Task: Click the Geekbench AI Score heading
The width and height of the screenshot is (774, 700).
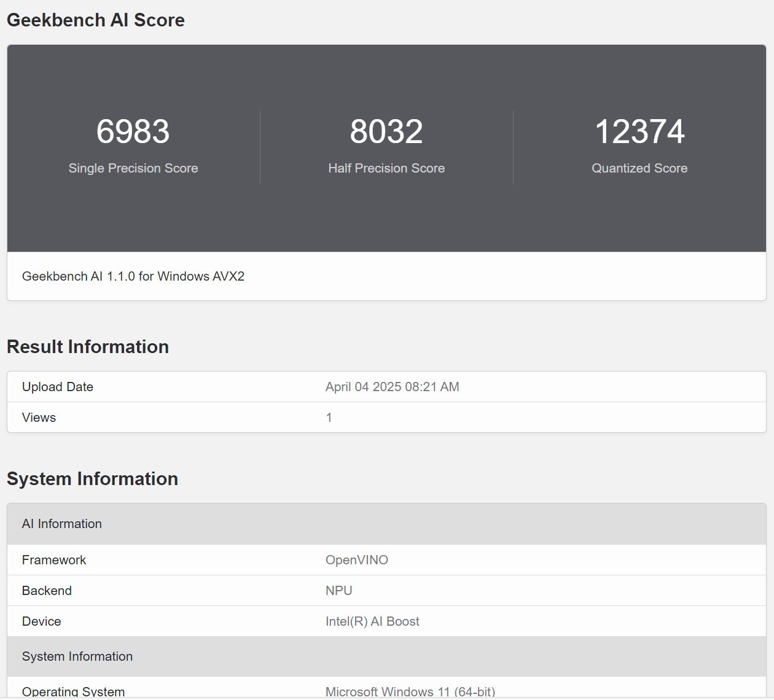Action: [x=95, y=20]
